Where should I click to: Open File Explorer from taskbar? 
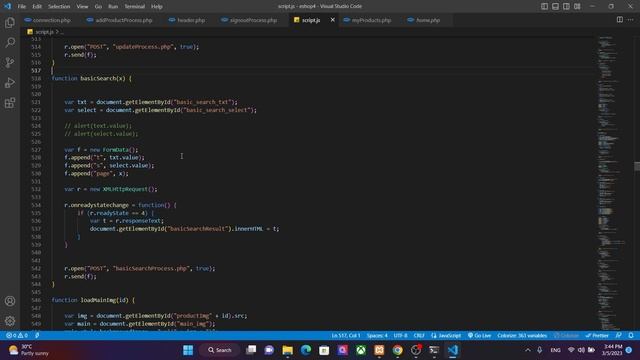pos(287,350)
